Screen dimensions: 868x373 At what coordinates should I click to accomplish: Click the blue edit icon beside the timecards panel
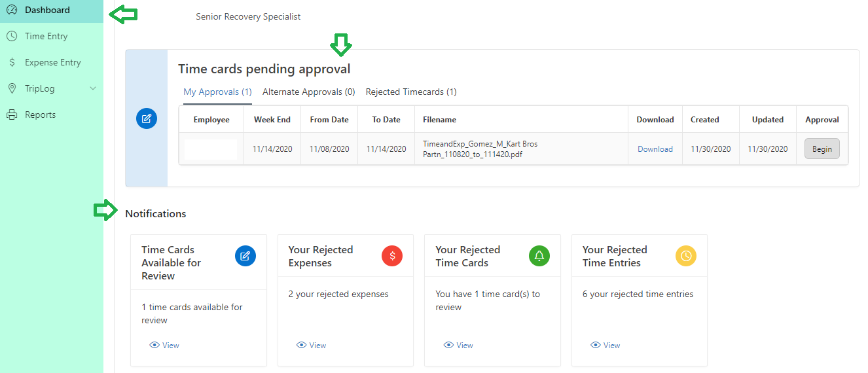click(147, 118)
